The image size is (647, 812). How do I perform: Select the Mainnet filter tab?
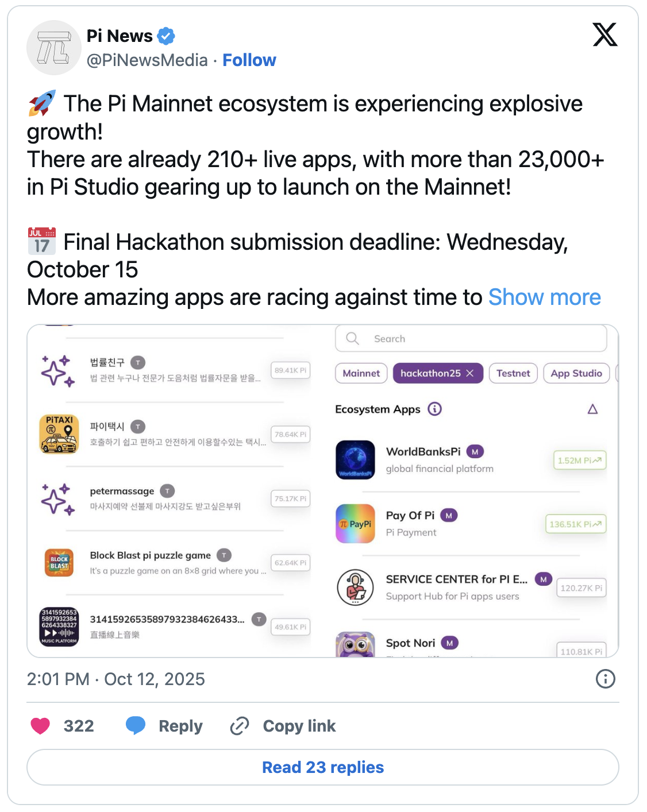tap(361, 373)
